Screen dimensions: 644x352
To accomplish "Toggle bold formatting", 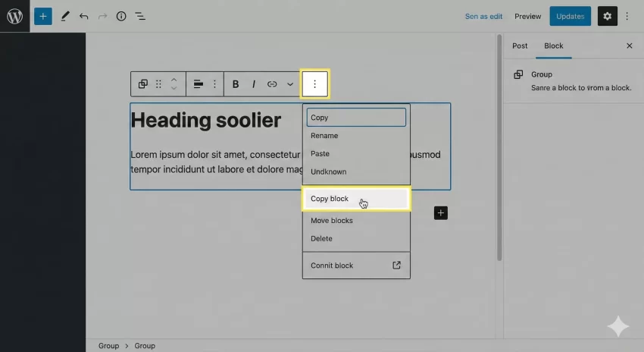I will tap(236, 84).
